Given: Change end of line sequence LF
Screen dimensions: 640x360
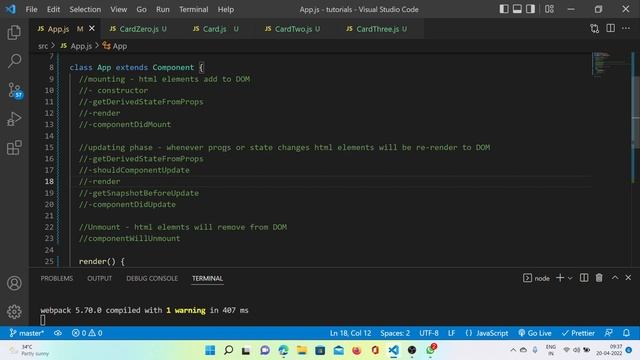Looking at the screenshot, I should [451, 333].
